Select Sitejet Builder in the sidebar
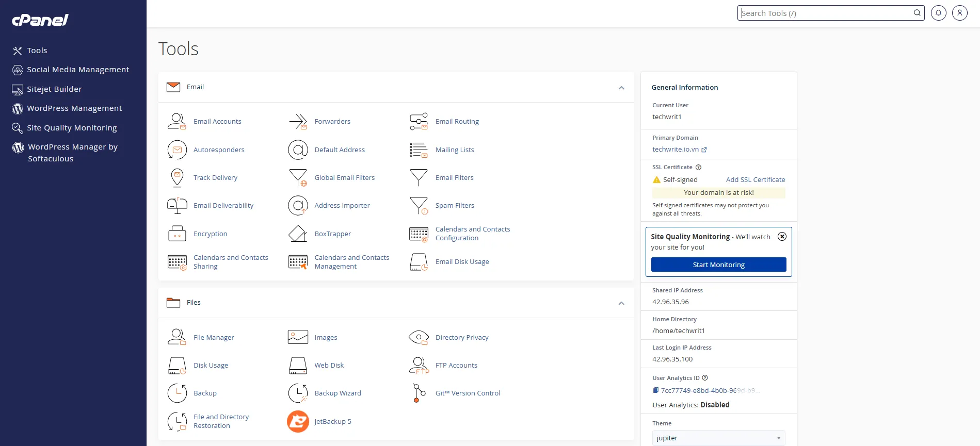The height and width of the screenshot is (446, 980). [x=47, y=89]
